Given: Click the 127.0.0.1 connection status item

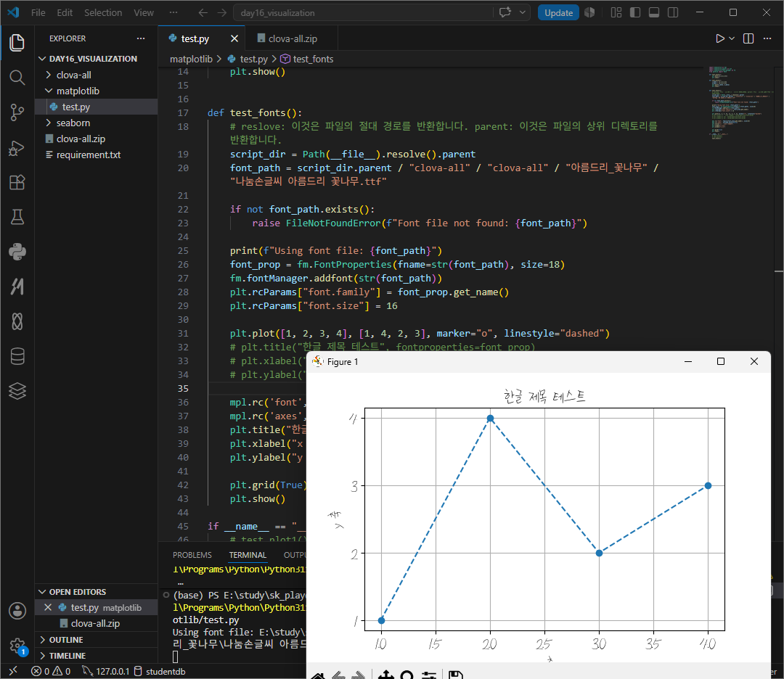Looking at the screenshot, I should point(106,671).
